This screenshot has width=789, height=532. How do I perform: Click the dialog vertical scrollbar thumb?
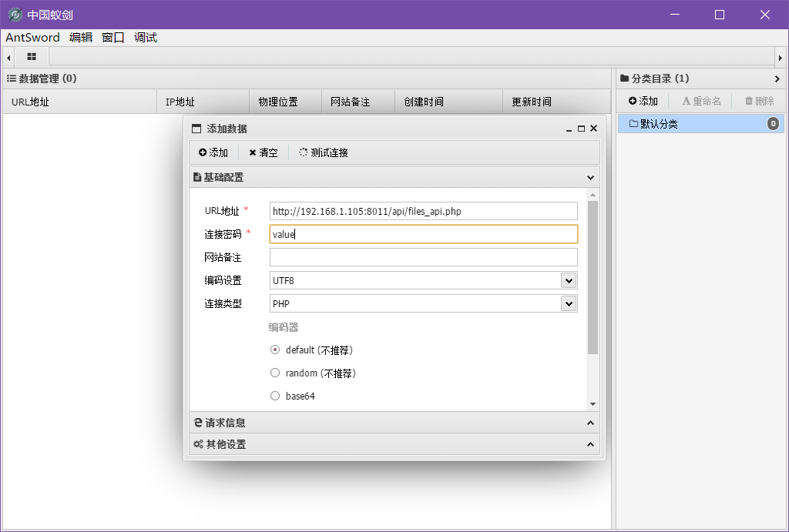point(593,278)
